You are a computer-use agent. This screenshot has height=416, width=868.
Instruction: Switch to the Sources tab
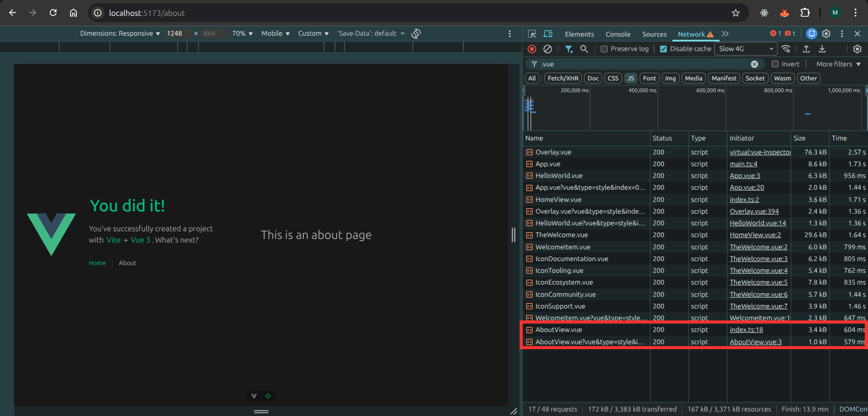pos(654,34)
